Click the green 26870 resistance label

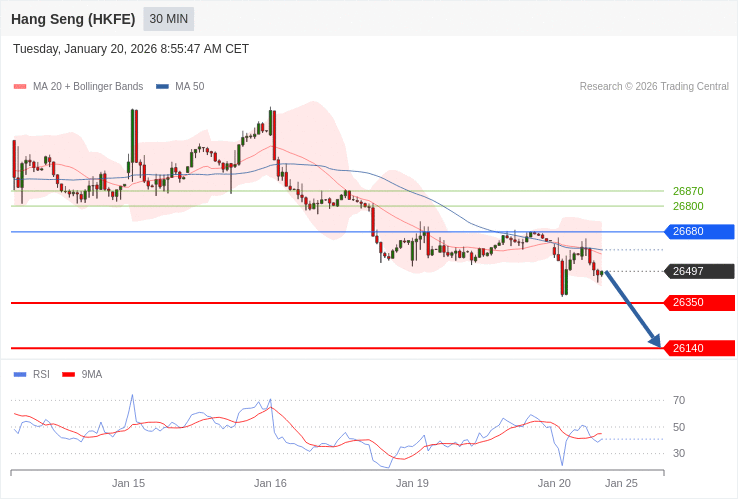[688, 191]
